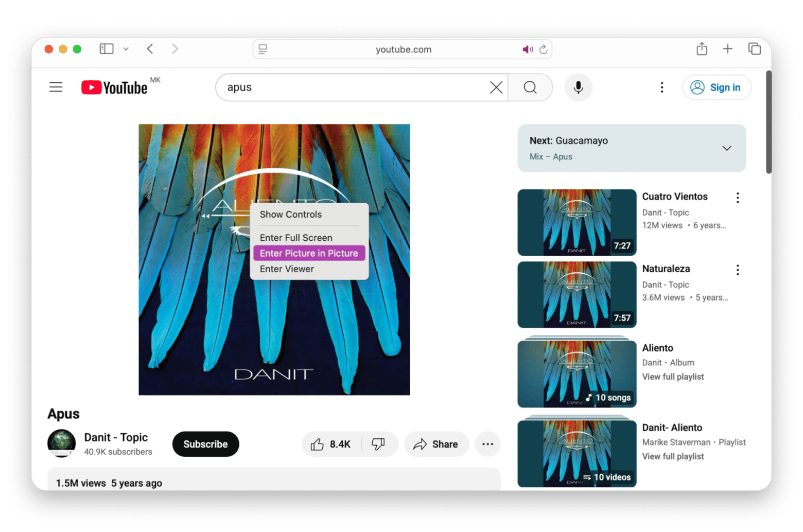Expand the Next: Guacamayo mix panel
803x532 pixels.
pyautogui.click(x=726, y=148)
